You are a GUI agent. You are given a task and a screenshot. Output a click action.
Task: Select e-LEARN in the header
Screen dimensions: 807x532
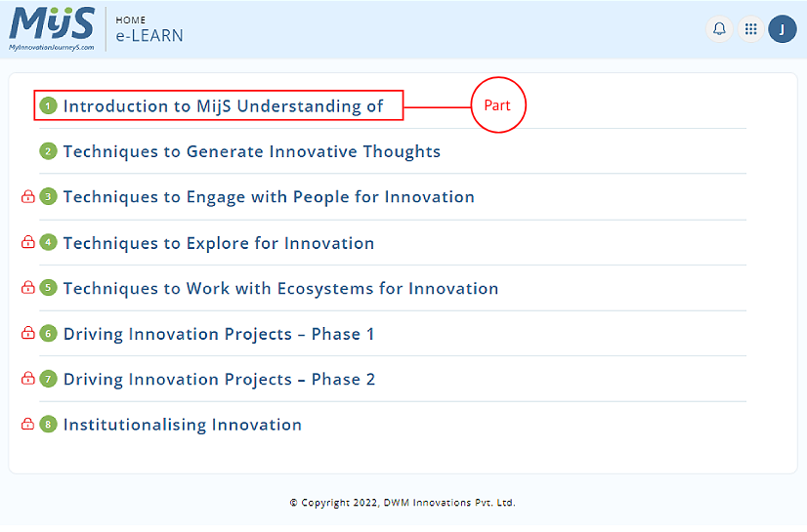(149, 35)
